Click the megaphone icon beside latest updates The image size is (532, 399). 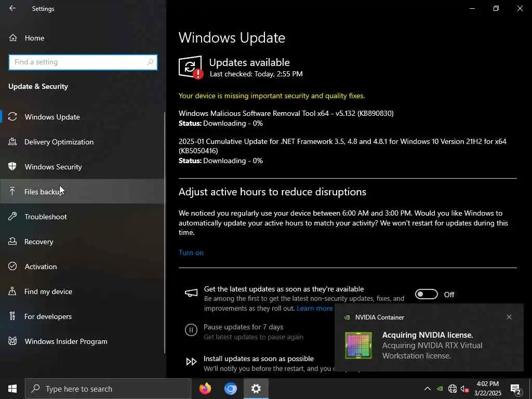pyautogui.click(x=191, y=293)
